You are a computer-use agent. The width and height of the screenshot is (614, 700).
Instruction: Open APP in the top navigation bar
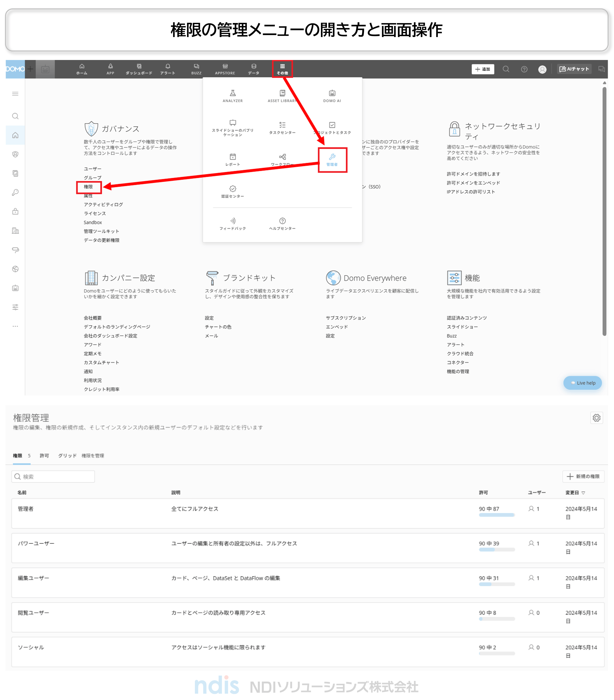(110, 69)
